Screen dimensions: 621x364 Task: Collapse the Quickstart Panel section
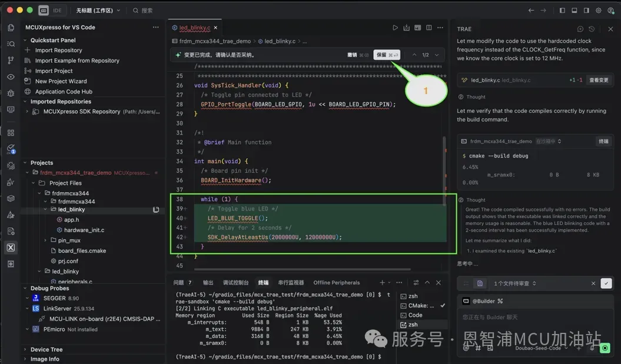coord(25,41)
